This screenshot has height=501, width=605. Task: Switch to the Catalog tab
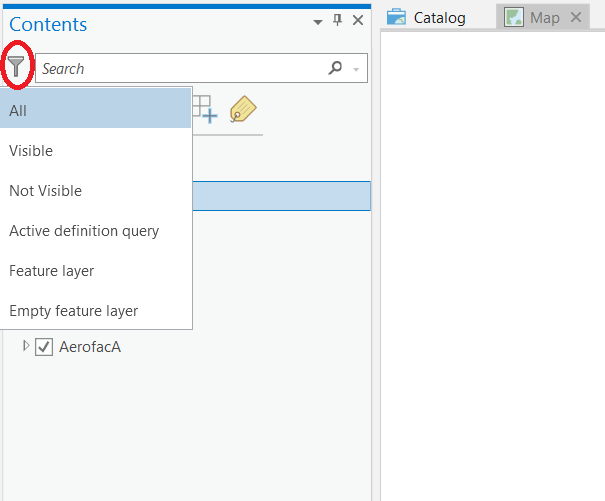click(439, 18)
